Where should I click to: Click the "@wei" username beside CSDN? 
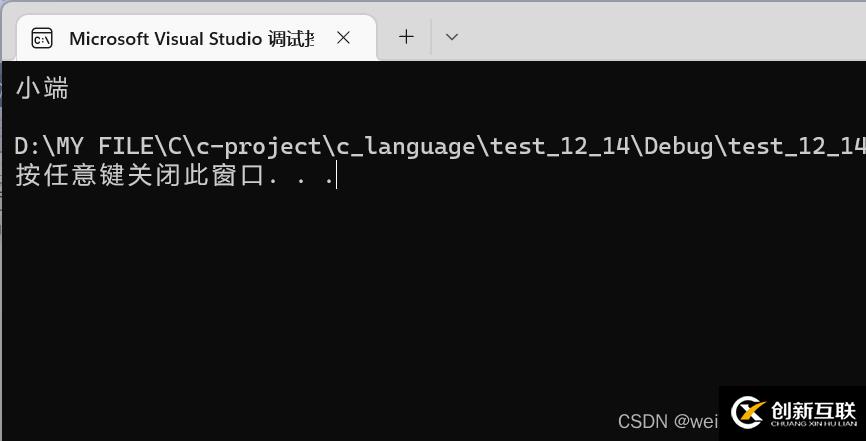[696, 421]
